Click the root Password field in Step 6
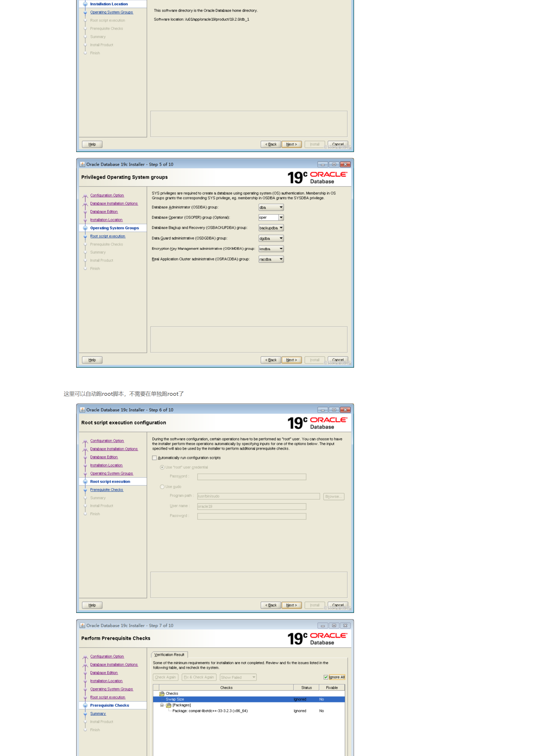536x756 pixels. point(251,477)
